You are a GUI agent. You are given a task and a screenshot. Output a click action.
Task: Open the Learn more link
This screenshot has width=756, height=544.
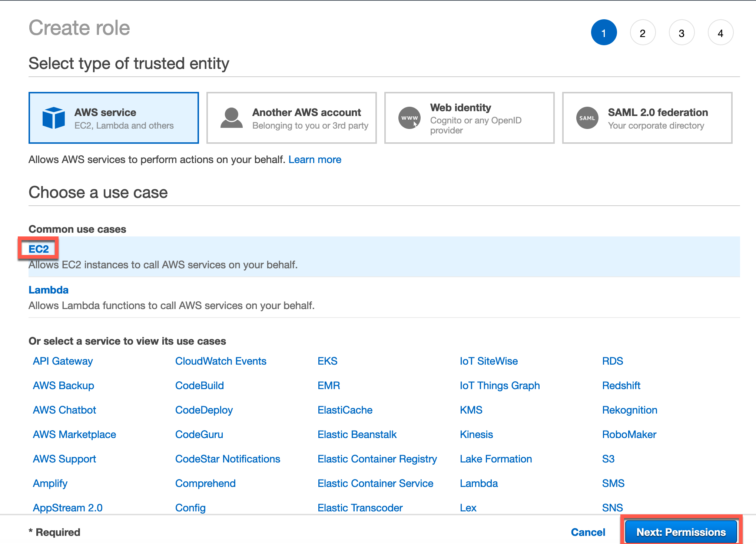tap(315, 160)
